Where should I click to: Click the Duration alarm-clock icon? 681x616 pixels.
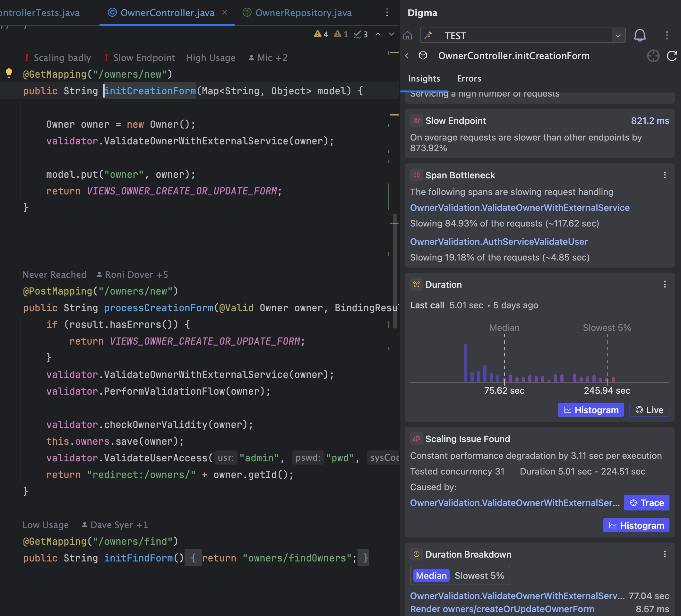click(x=416, y=284)
